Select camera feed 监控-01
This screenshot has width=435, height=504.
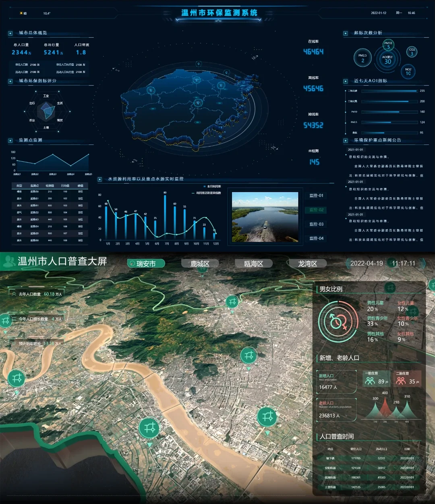[316, 196]
